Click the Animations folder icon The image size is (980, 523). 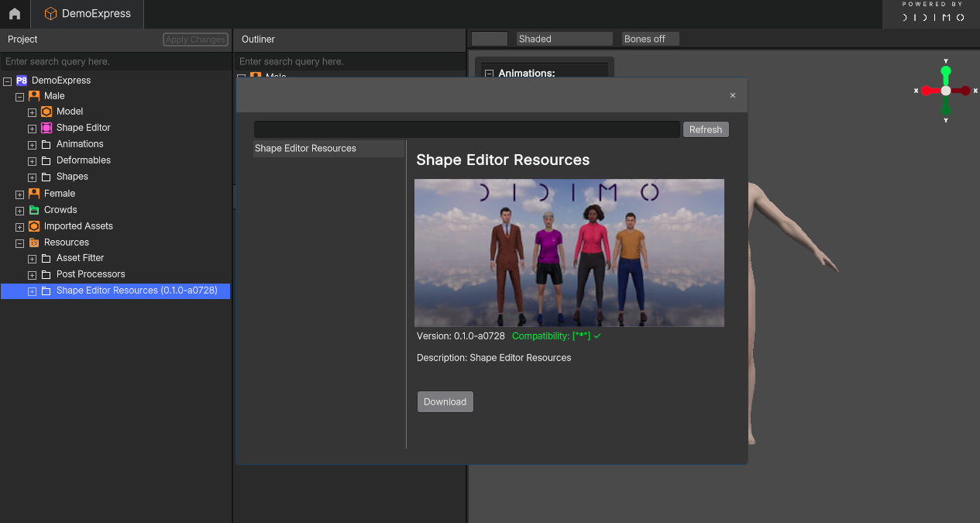click(46, 145)
